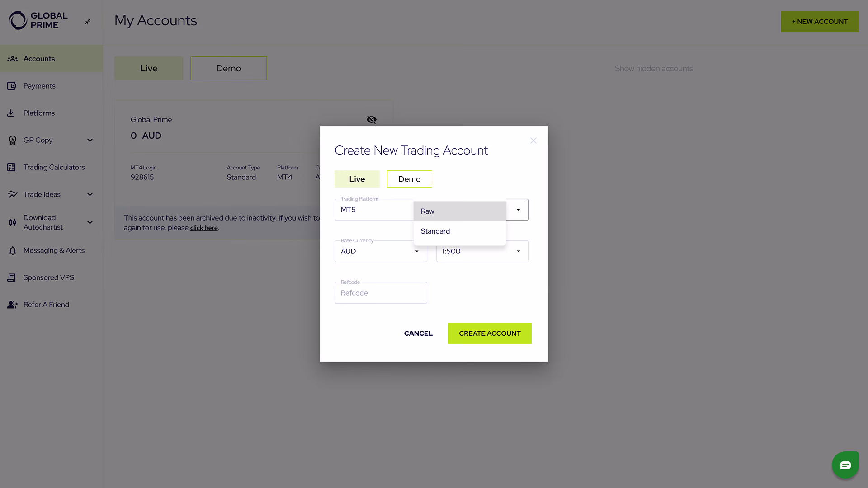Switch to the Demo tab in the dialog
This screenshot has width=868, height=488.
click(x=409, y=179)
